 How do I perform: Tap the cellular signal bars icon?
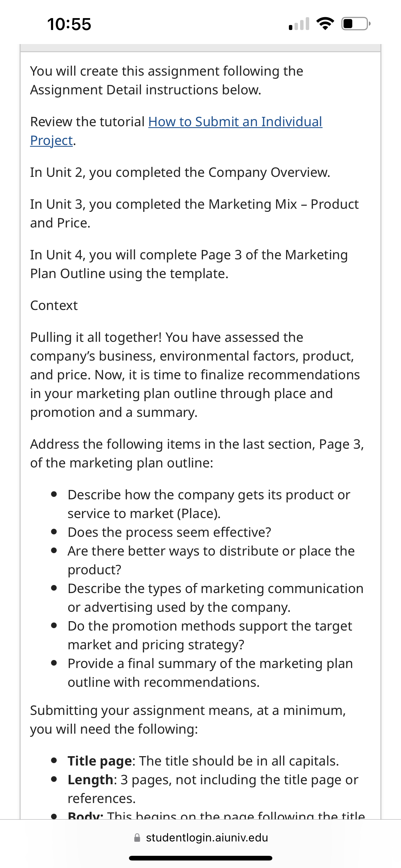(299, 24)
